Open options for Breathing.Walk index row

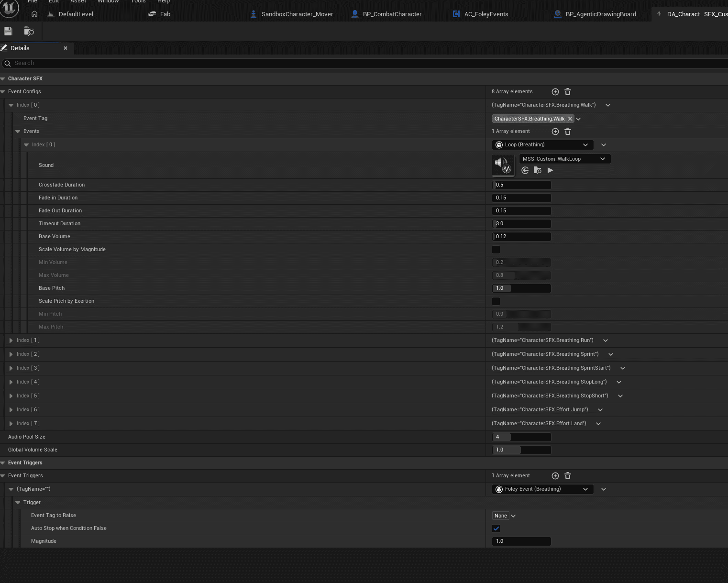608,105
